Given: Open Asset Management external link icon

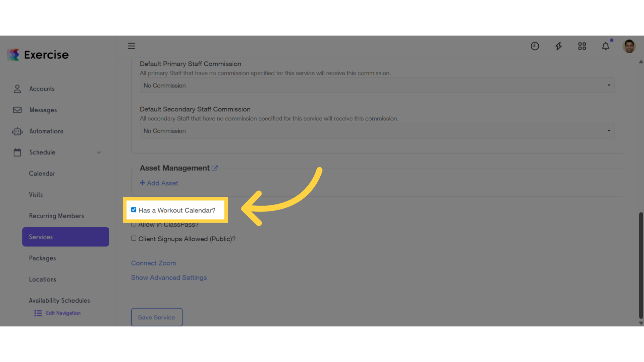Looking at the screenshot, I should [x=215, y=168].
